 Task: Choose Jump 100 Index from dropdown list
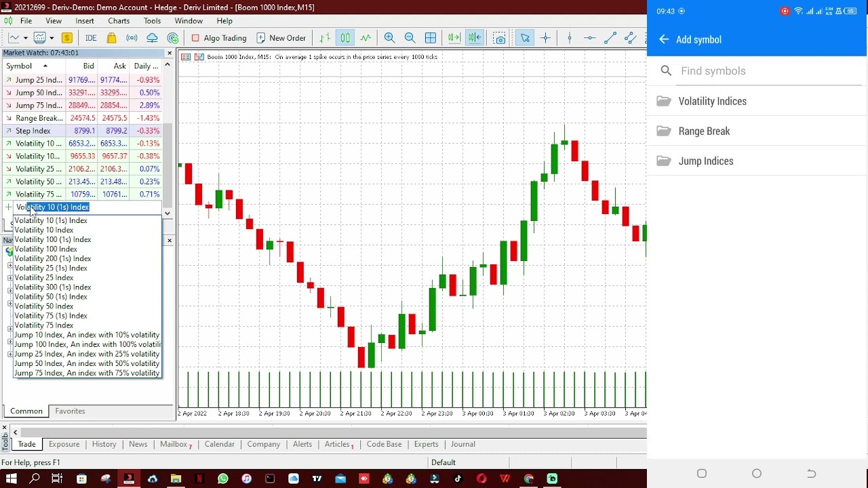pyautogui.click(x=87, y=344)
